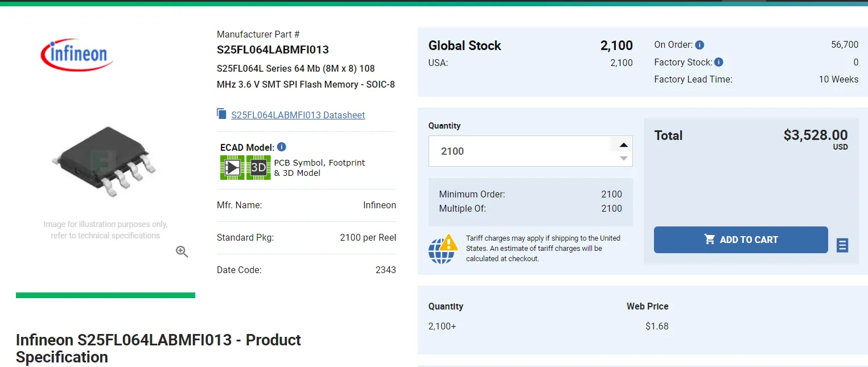Click the On Order value 56,700

click(845, 45)
